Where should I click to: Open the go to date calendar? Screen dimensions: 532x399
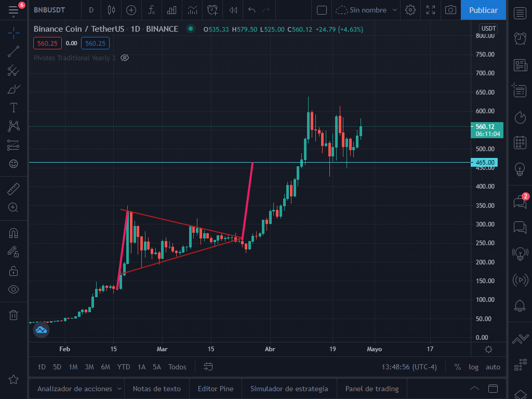[208, 367]
